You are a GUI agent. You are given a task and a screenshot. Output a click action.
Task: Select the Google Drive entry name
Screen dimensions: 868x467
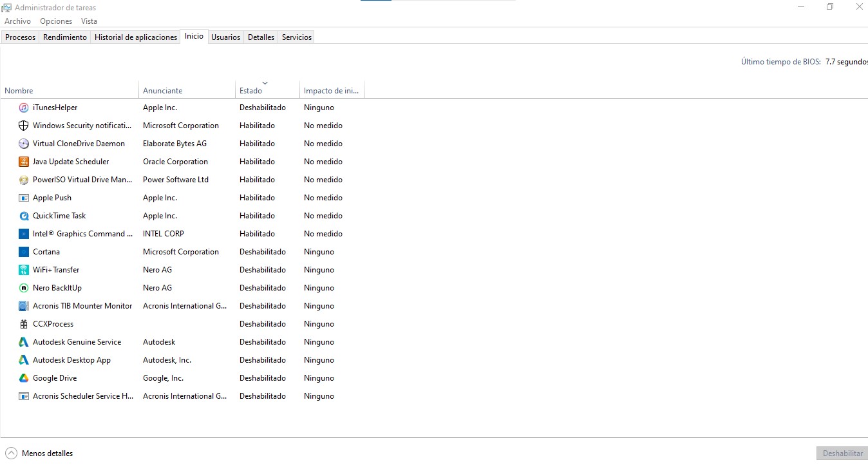[55, 378]
